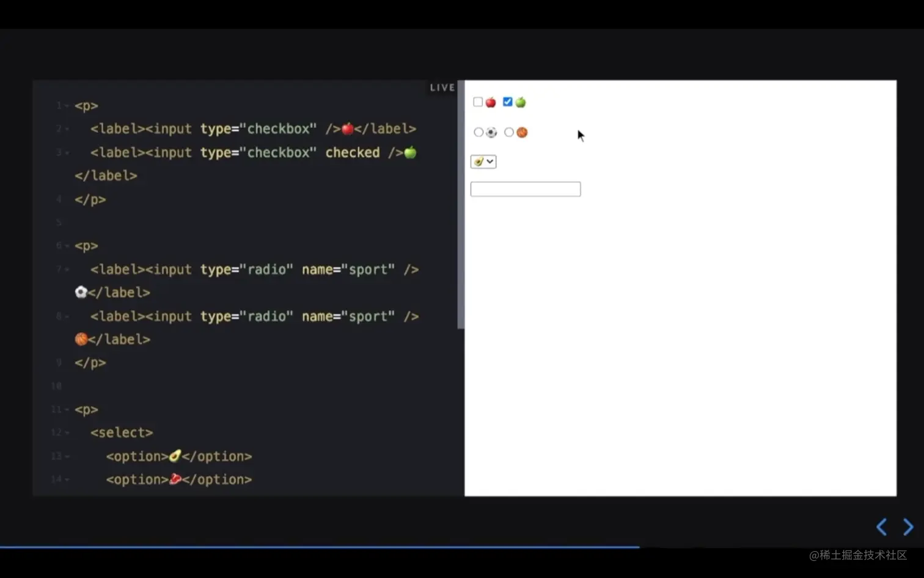
Task: Click the avocado emoji in code
Action: point(175,456)
